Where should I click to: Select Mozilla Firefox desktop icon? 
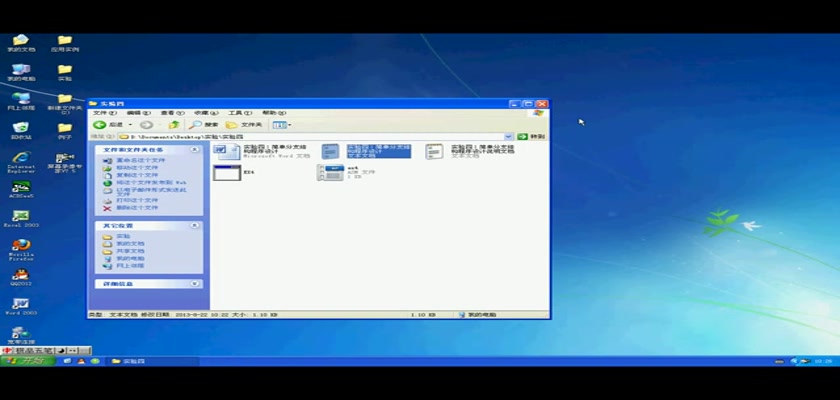pos(21,250)
